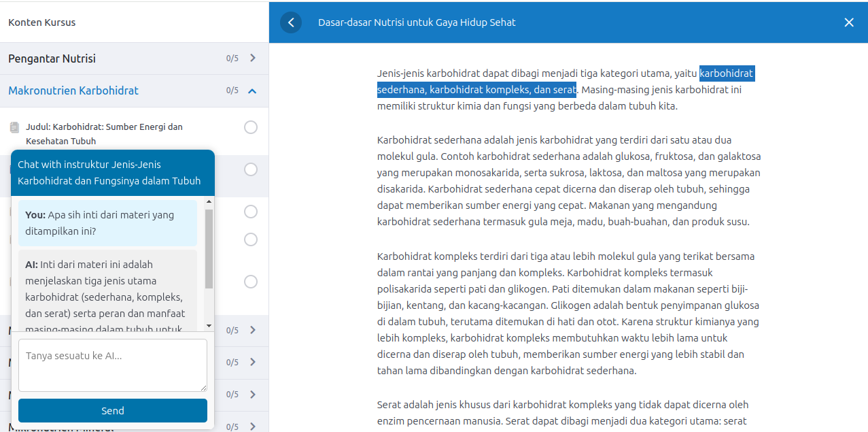Mark the Judul: Karbohidrat lesson completion circle
Viewport: 868px width, 432px height.
point(251,127)
